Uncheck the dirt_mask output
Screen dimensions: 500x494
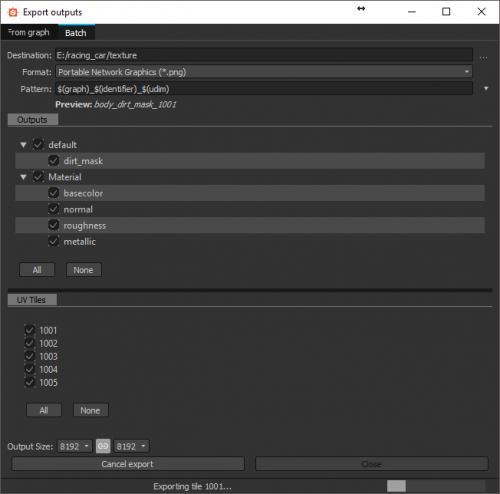53,161
